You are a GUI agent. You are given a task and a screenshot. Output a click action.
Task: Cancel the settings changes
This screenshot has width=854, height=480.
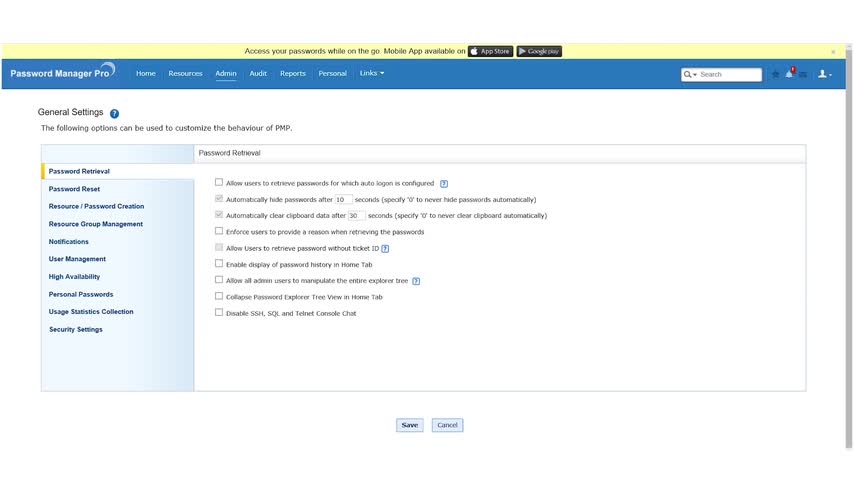pos(447,425)
